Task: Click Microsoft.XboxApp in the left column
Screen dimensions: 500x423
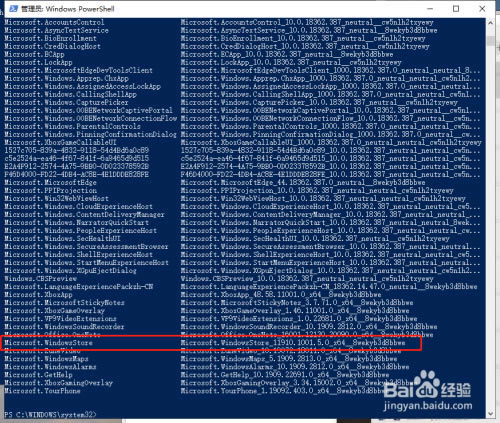Action: 38,294
